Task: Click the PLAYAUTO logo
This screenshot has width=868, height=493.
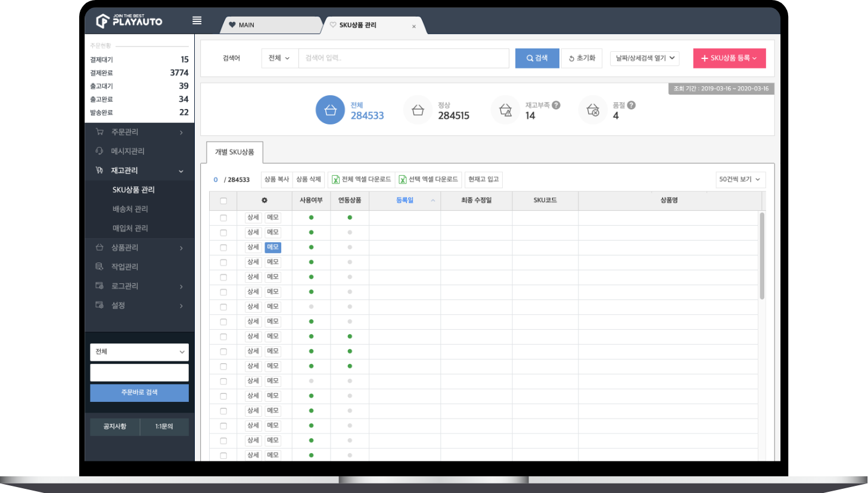Action: click(129, 21)
